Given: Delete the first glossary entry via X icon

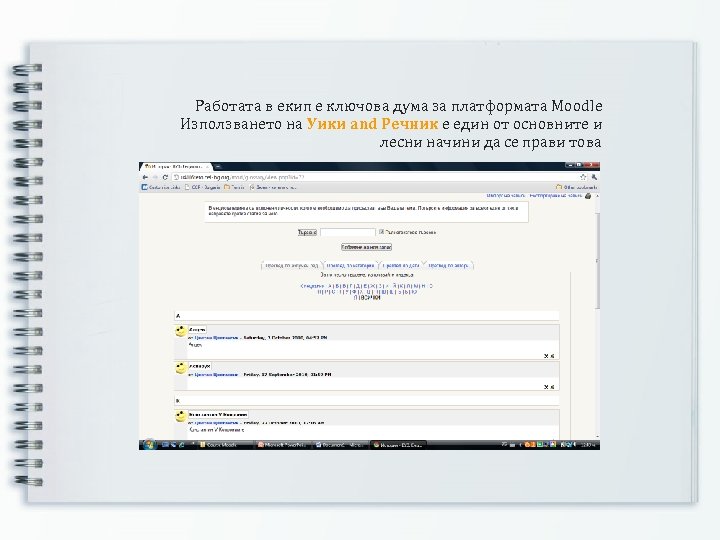Looking at the screenshot, I should (x=546, y=356).
